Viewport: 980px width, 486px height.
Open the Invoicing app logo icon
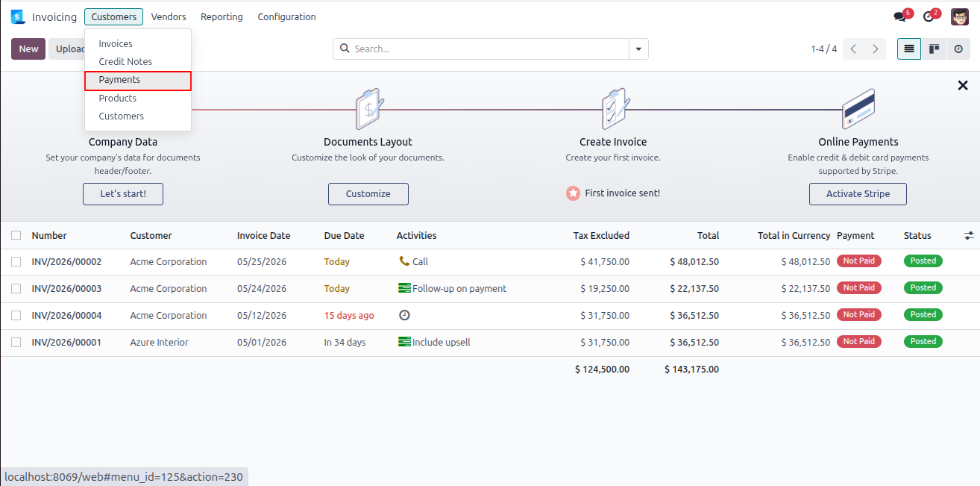17,16
